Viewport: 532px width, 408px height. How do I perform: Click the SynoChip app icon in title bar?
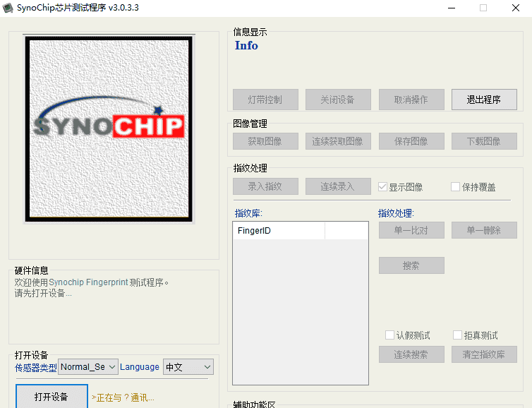tap(8, 8)
